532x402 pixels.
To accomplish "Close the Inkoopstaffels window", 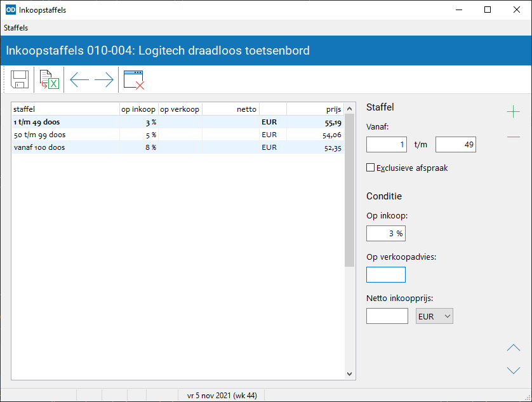I will pos(516,10).
